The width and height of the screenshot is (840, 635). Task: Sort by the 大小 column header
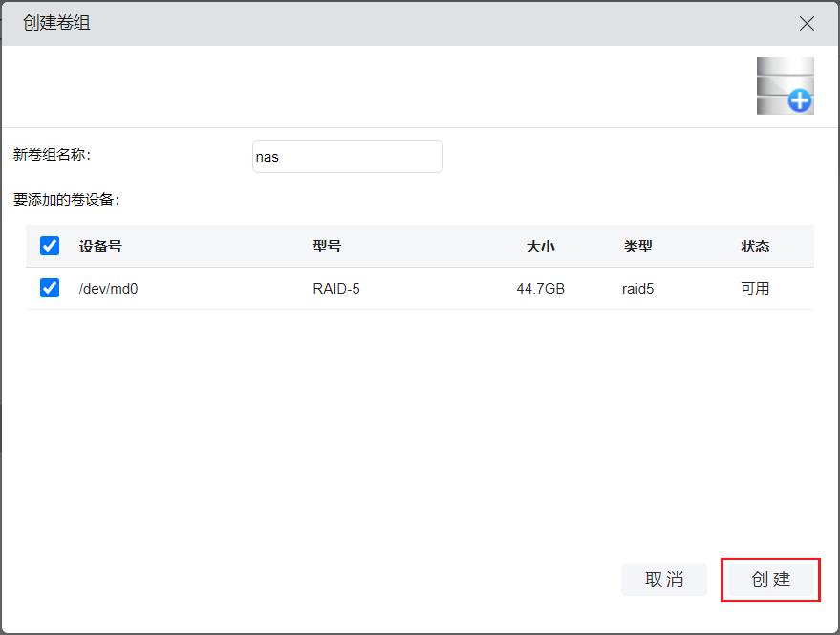click(x=540, y=246)
